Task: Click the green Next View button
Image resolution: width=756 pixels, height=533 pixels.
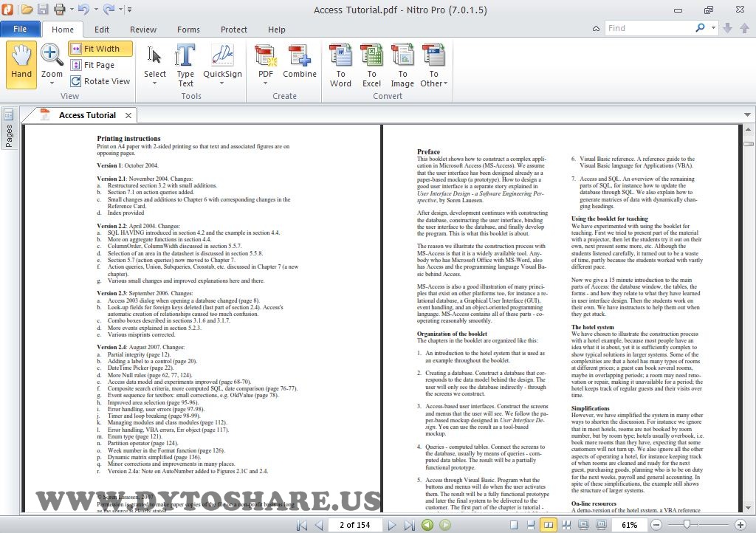Action: [x=445, y=525]
